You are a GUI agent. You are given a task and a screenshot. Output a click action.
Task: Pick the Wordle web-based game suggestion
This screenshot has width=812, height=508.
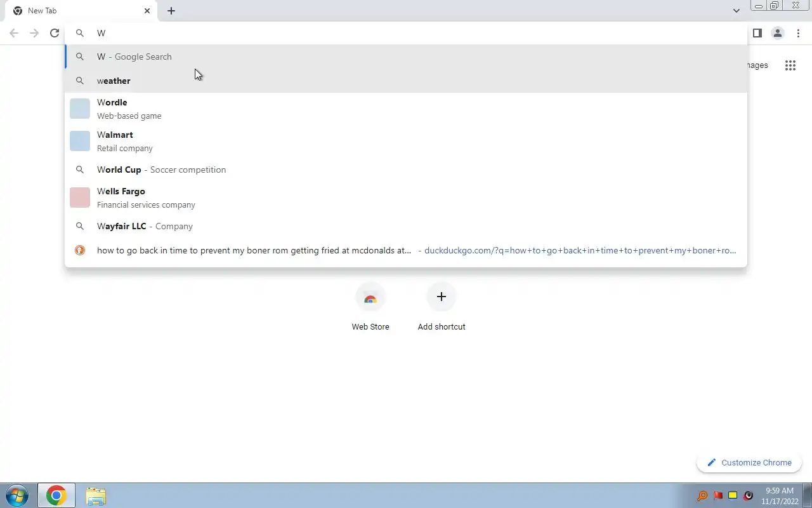click(406, 109)
